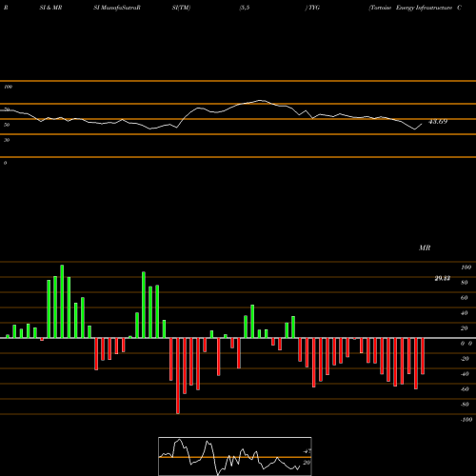Click the 80 label on MR axis
476x476 pixels.
465,283
